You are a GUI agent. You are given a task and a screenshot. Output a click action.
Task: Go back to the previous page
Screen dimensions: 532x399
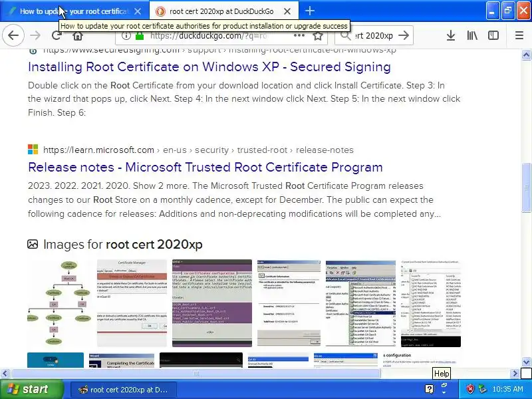point(13,35)
